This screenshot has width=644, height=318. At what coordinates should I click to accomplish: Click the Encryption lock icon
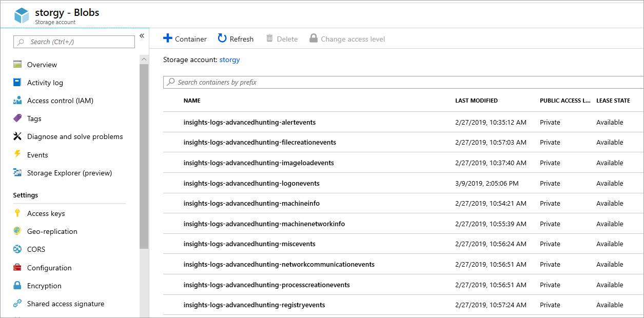click(17, 286)
